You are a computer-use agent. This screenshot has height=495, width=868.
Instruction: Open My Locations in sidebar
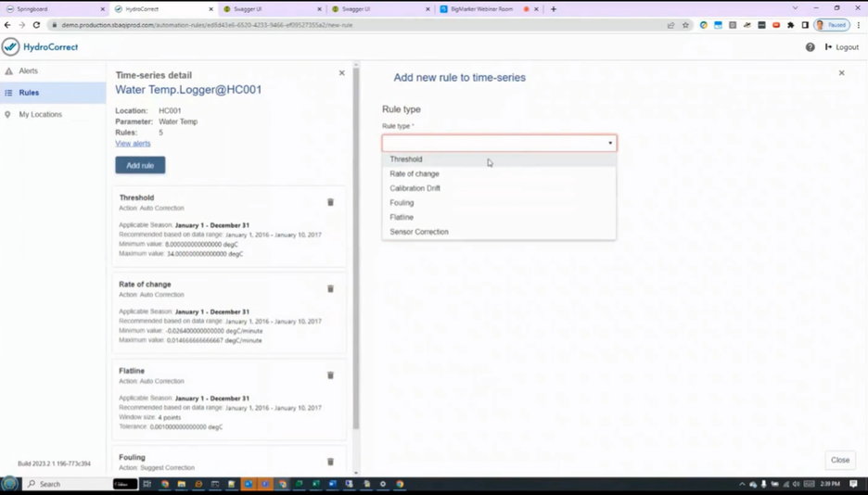click(x=53, y=115)
